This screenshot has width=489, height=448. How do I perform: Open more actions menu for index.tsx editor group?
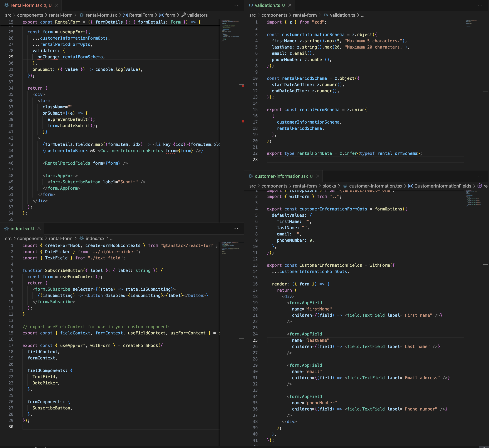click(236, 228)
